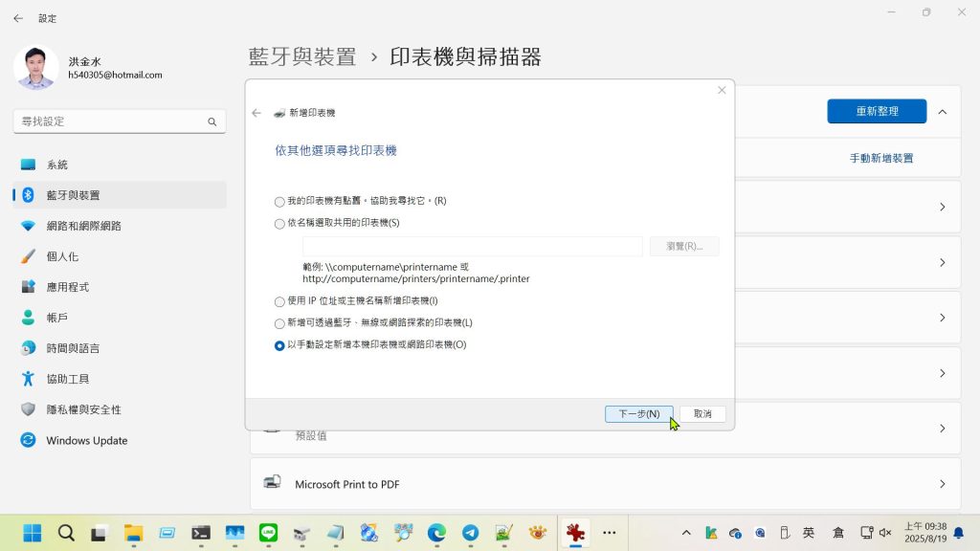Collapse the section using the chevron beside 重新整理

[942, 112]
